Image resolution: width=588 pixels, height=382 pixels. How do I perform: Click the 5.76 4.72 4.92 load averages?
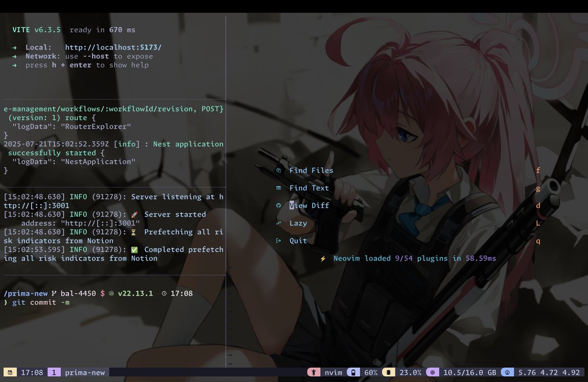click(x=549, y=373)
